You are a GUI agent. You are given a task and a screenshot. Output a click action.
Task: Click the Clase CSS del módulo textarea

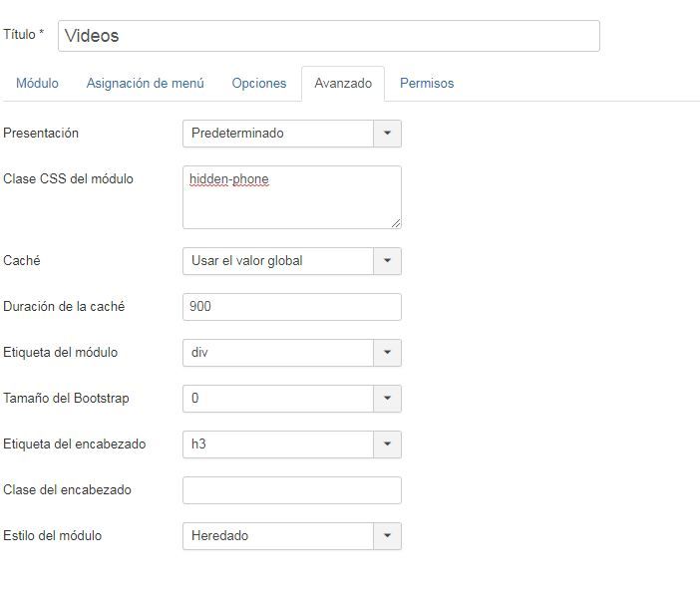292,197
